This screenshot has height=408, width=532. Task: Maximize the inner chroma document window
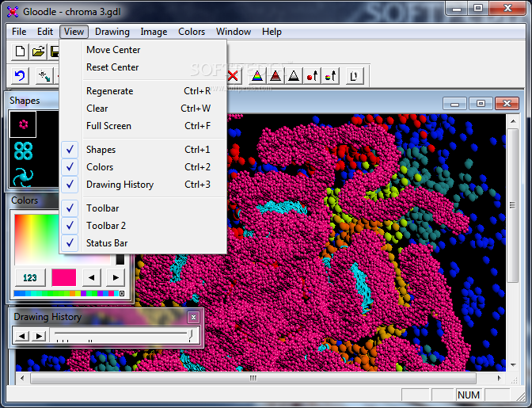[x=481, y=104]
